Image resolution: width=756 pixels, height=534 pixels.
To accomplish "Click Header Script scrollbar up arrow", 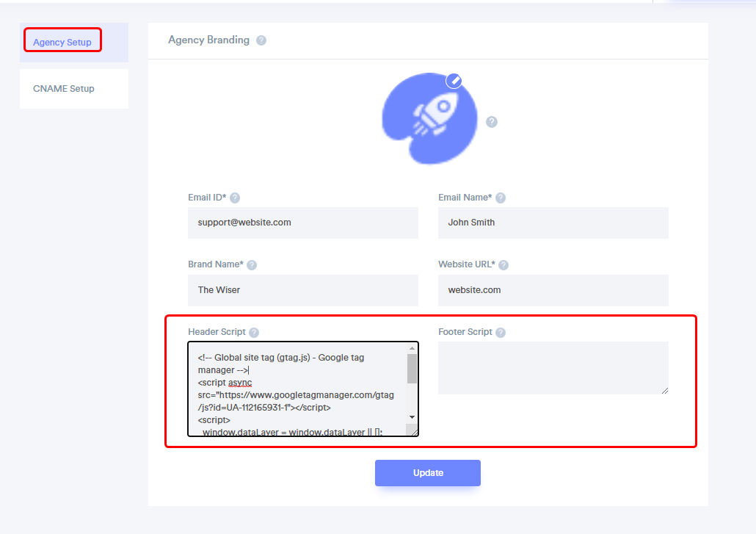I will (x=412, y=348).
